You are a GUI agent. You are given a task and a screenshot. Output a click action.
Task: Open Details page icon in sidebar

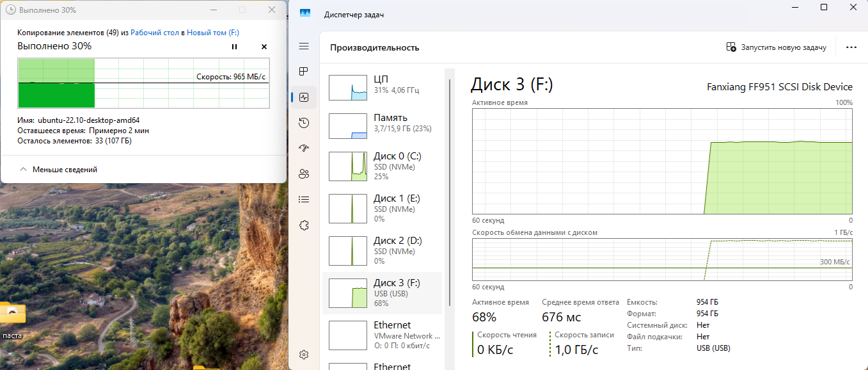point(304,200)
